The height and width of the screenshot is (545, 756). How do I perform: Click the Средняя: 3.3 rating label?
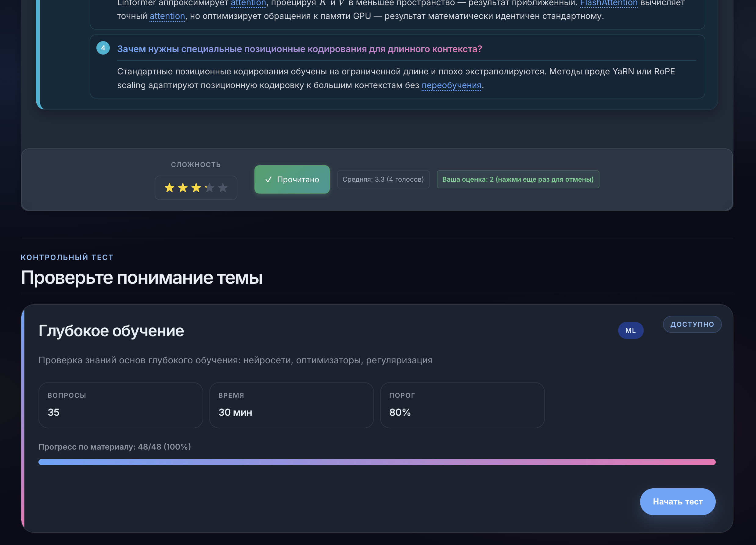coord(383,180)
